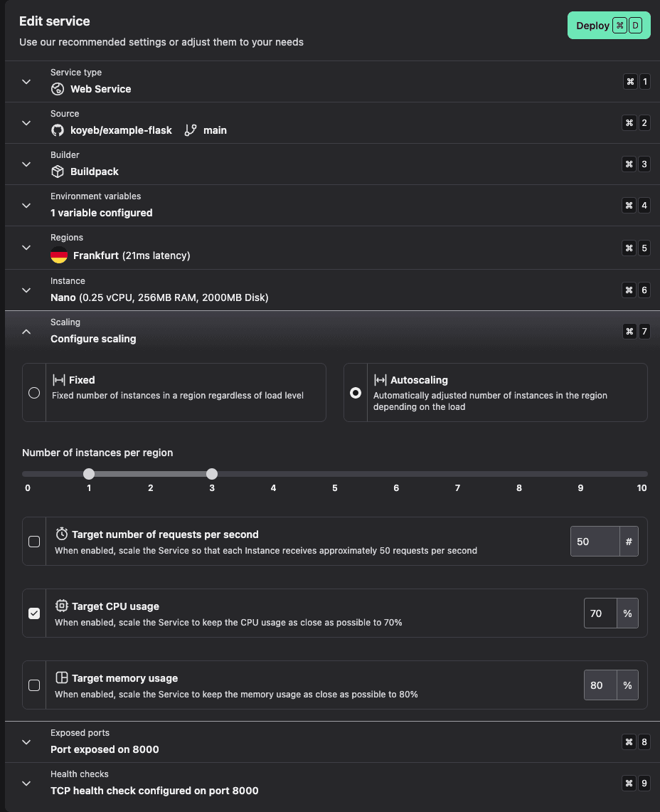Select the Fixed scaling radio option

click(34, 393)
